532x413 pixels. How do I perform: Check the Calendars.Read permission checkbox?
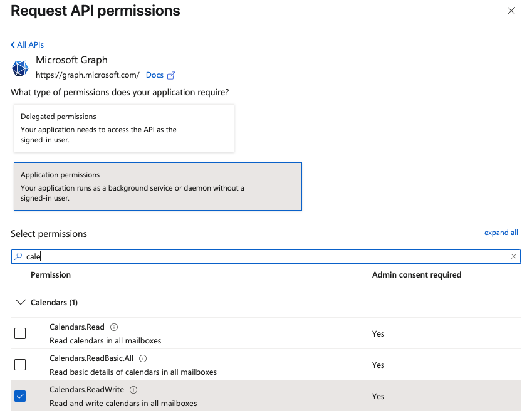click(20, 333)
